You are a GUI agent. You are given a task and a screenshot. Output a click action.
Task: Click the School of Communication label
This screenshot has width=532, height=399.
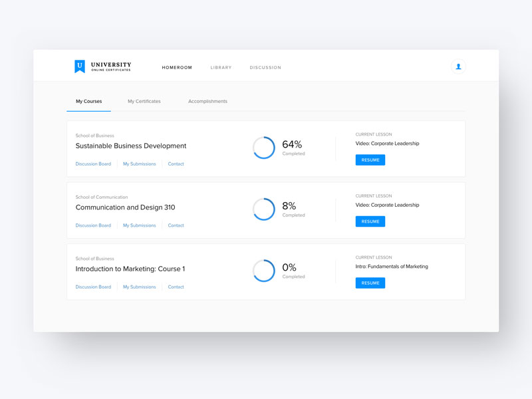click(x=102, y=197)
